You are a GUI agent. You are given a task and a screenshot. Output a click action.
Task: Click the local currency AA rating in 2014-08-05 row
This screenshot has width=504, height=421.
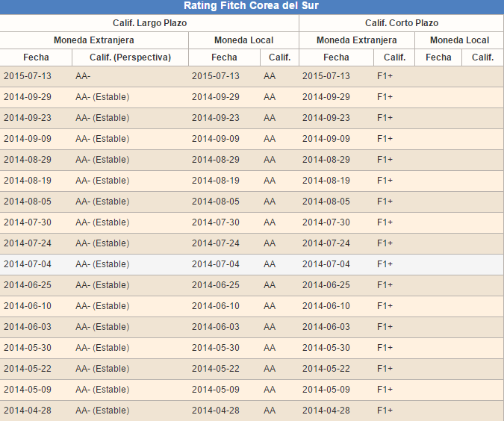[x=270, y=202]
